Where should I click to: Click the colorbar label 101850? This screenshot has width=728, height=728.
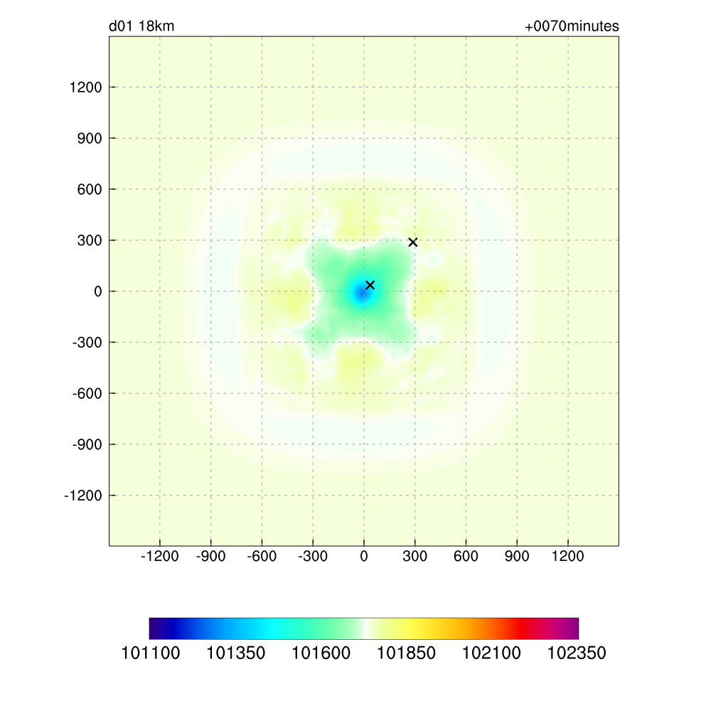[x=406, y=653]
